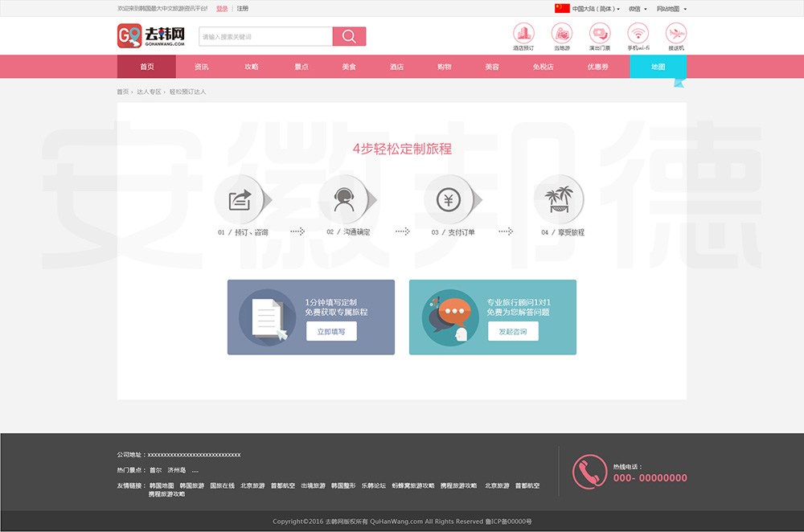The width and height of the screenshot is (804, 532).
Task: Focus the keyword search input field
Action: click(x=265, y=36)
